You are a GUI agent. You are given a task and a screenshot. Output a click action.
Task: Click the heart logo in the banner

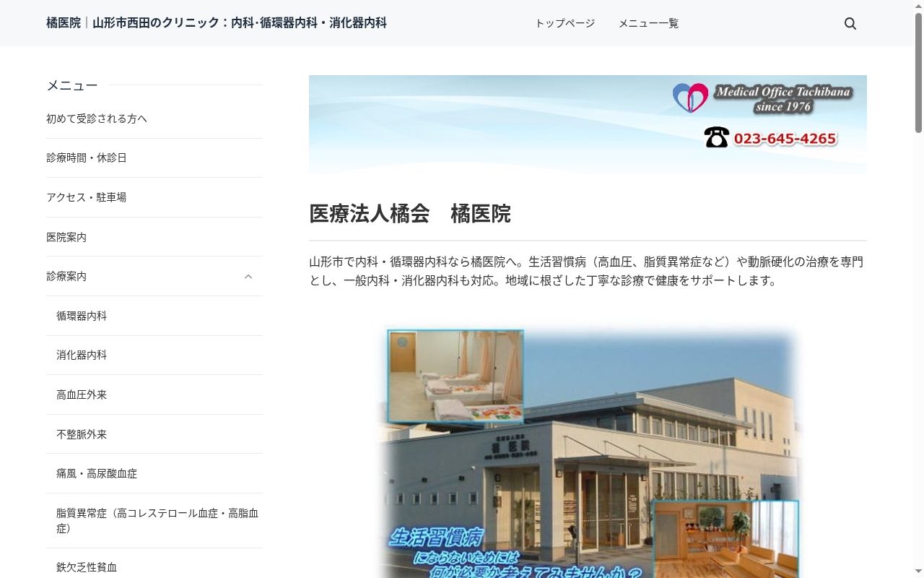tap(690, 98)
